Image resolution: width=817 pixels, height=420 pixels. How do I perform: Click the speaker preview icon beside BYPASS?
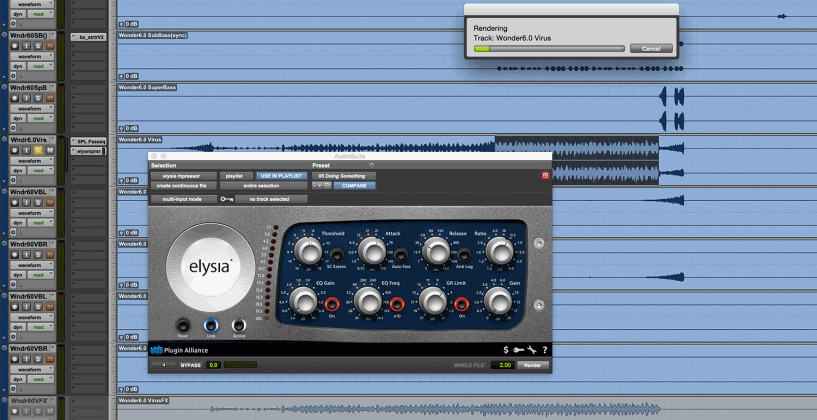[164, 365]
